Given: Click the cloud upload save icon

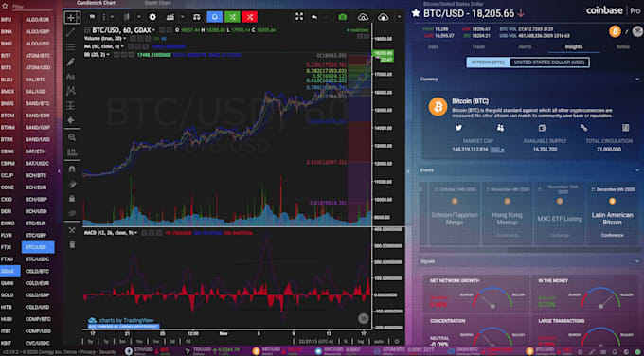Looking at the screenshot, I should coord(363,17).
